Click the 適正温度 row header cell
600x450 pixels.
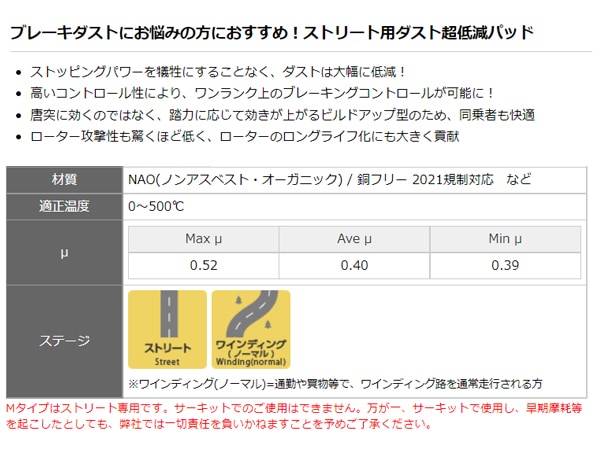(64, 207)
